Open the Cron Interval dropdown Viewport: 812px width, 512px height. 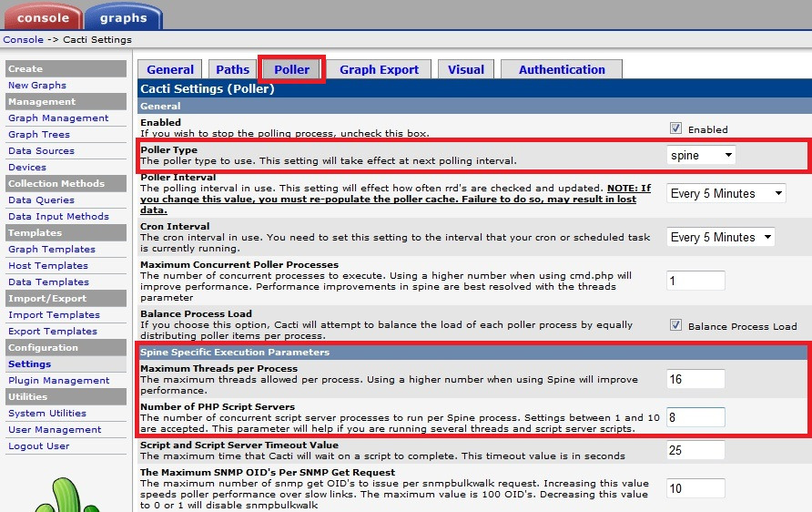720,238
